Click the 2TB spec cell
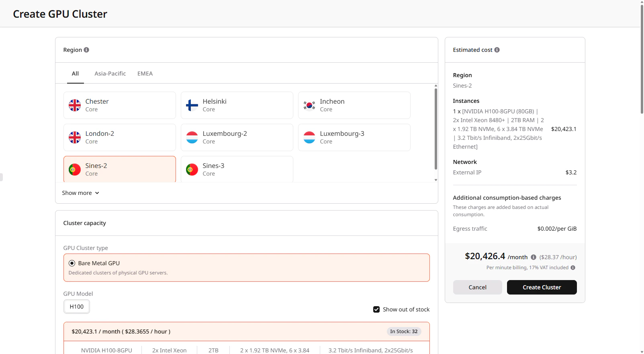 pyautogui.click(x=213, y=350)
